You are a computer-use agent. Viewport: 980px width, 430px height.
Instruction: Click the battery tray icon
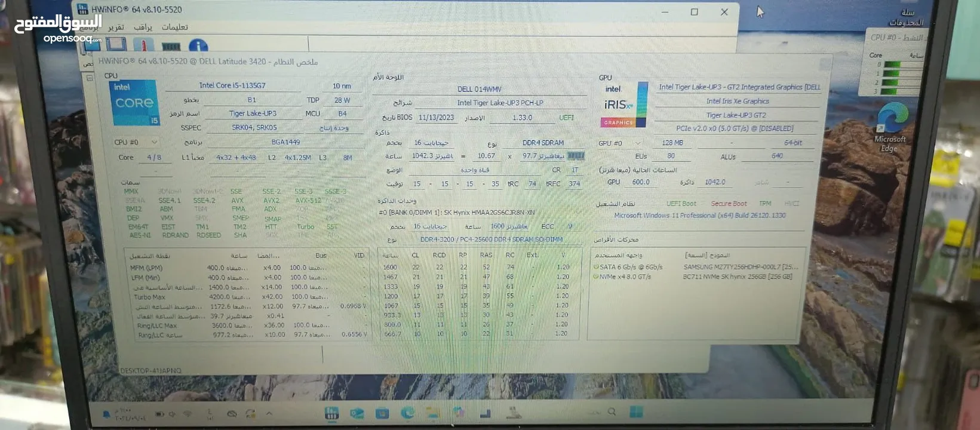[159, 413]
